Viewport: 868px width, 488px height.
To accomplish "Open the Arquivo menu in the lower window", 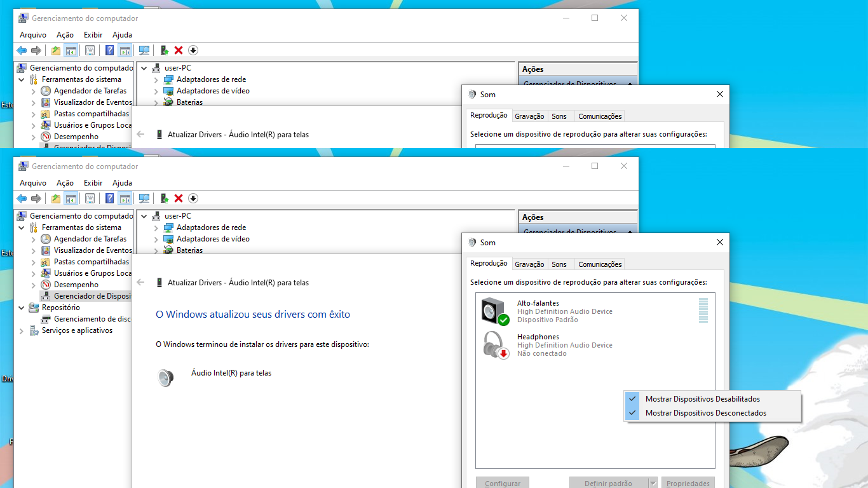I will 33,183.
